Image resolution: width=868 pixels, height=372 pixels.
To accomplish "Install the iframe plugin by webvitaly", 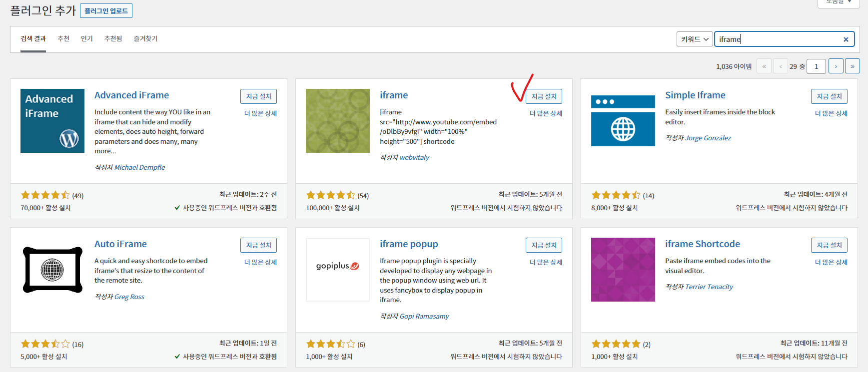I will tap(544, 96).
